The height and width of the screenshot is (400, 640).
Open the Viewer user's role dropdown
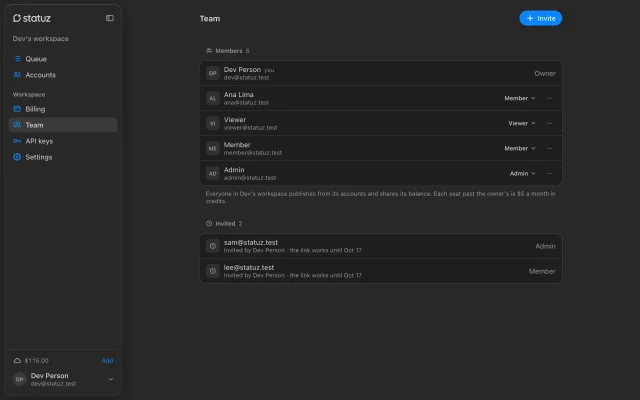coord(522,123)
